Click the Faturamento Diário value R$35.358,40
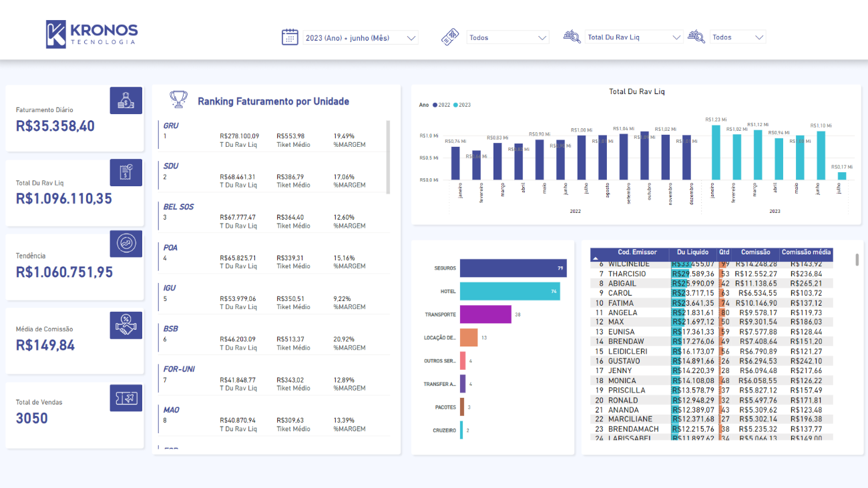 (x=55, y=126)
